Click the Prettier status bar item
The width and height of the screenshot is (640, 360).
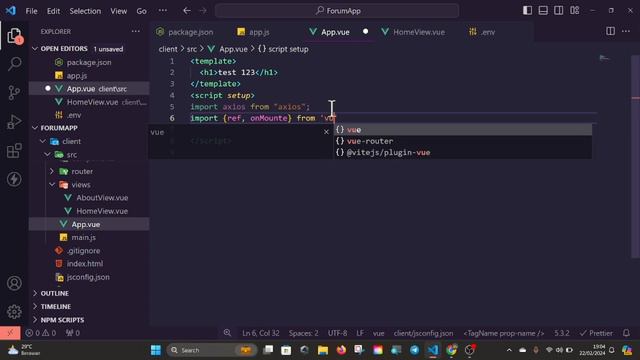pos(596,333)
